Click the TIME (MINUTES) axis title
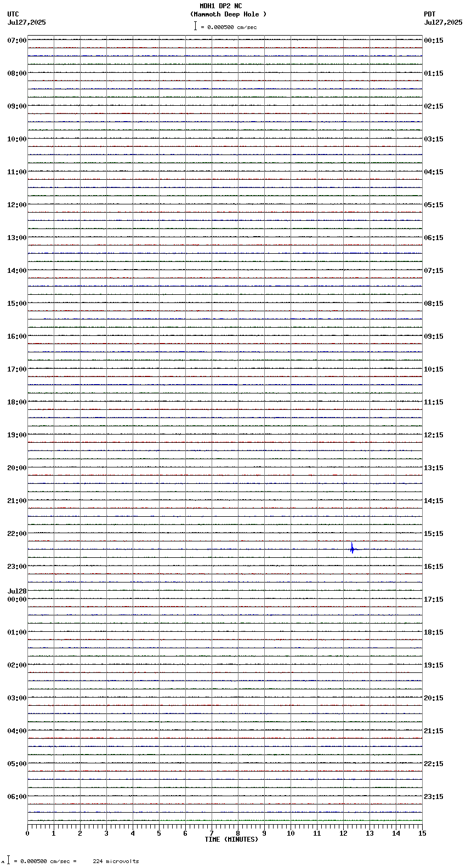 coord(231,840)
